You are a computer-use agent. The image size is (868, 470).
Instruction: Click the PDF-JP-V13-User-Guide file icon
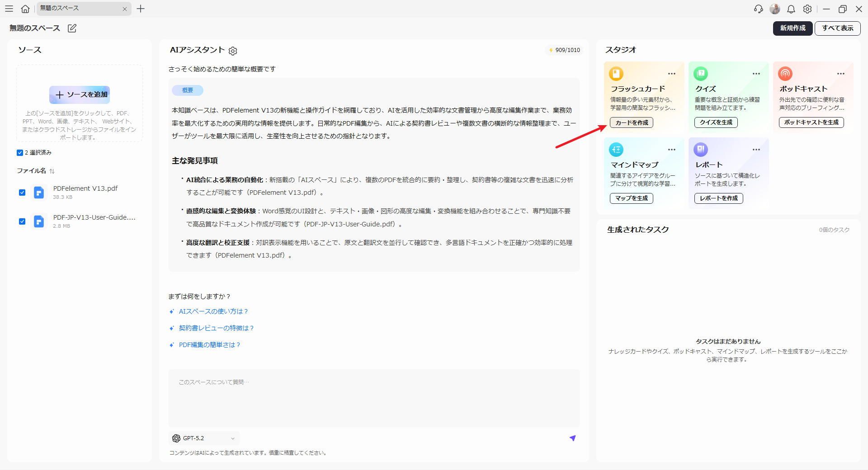pyautogui.click(x=39, y=221)
